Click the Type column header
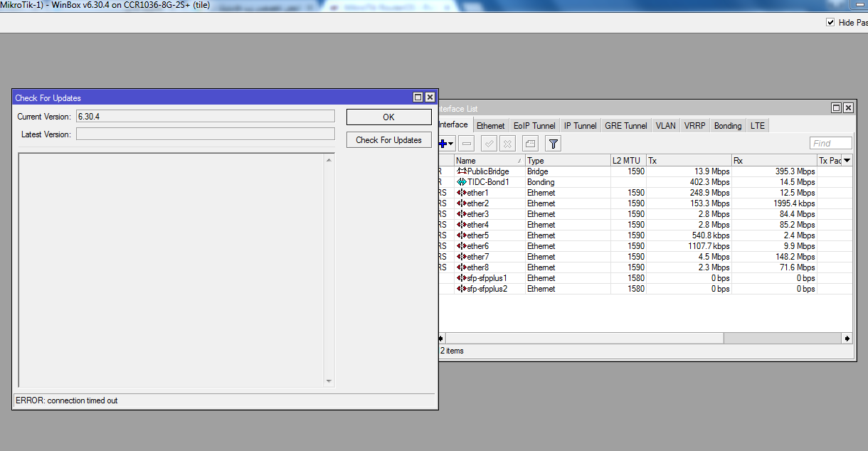This screenshot has height=451, width=868. click(568, 161)
